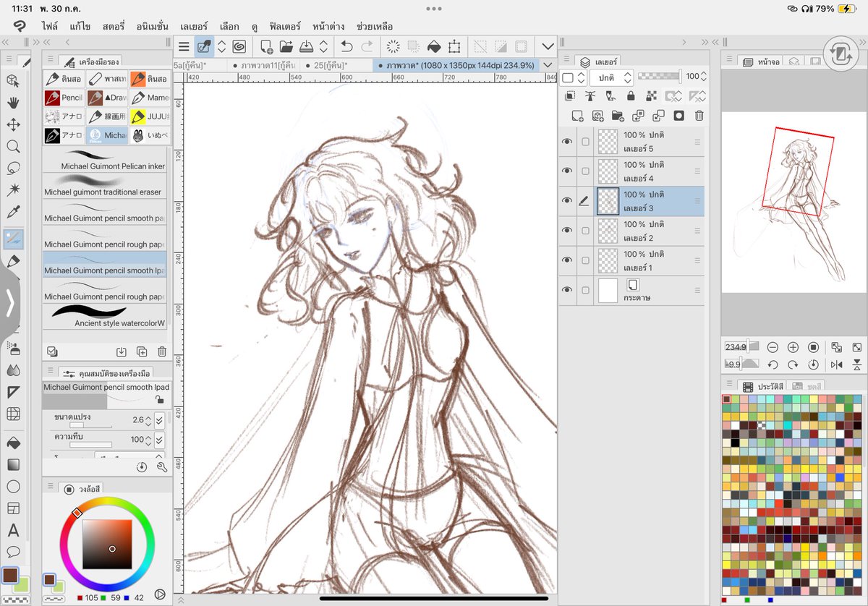Click the layer opacity 100 stepper
This screenshot has width=868, height=606.
(704, 77)
